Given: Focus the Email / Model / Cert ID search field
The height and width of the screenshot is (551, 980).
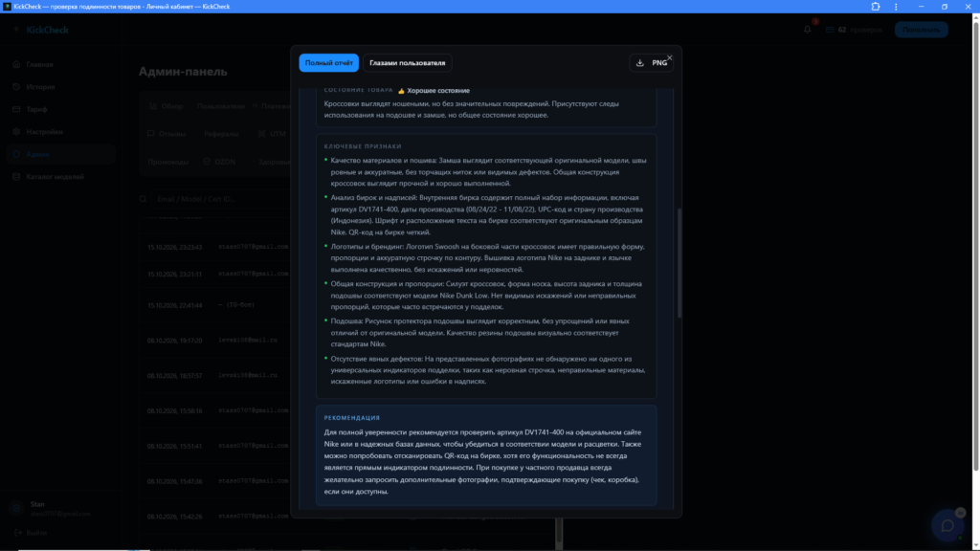Looking at the screenshot, I should click(222, 199).
